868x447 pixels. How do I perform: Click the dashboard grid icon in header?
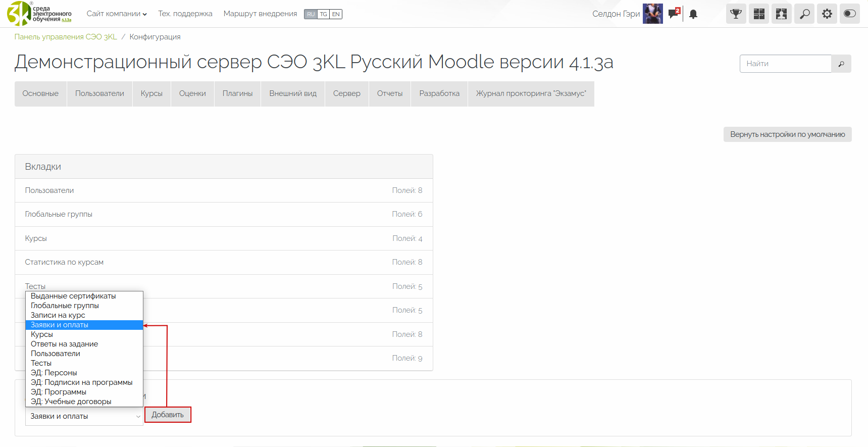coord(758,14)
